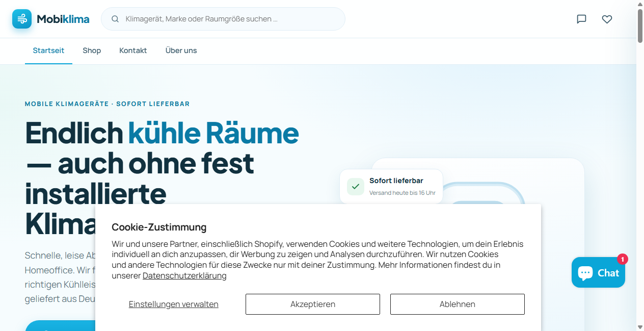
Task: Open the Kontakt menu item
Action: tap(133, 50)
